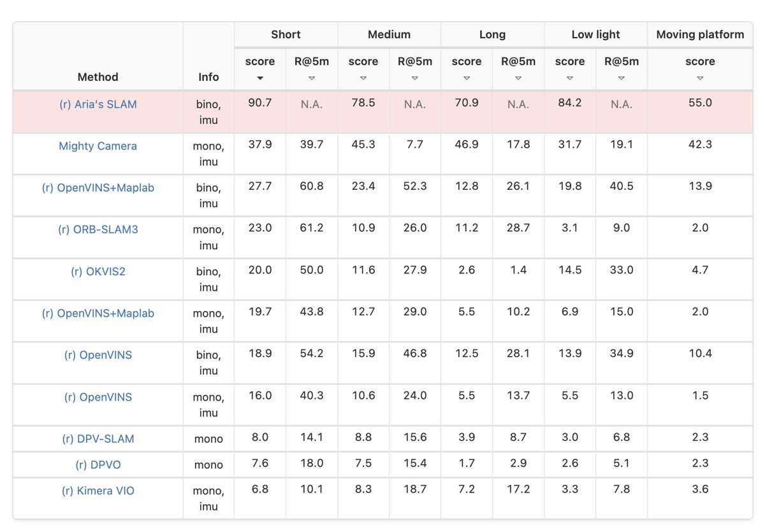
Task: Open the Mighty Camera link
Action: click(x=98, y=146)
